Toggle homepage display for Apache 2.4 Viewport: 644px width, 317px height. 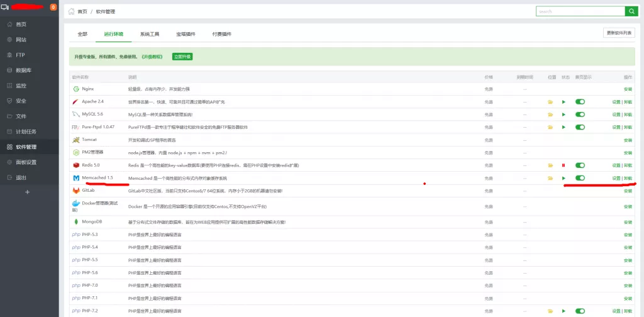pyautogui.click(x=580, y=102)
